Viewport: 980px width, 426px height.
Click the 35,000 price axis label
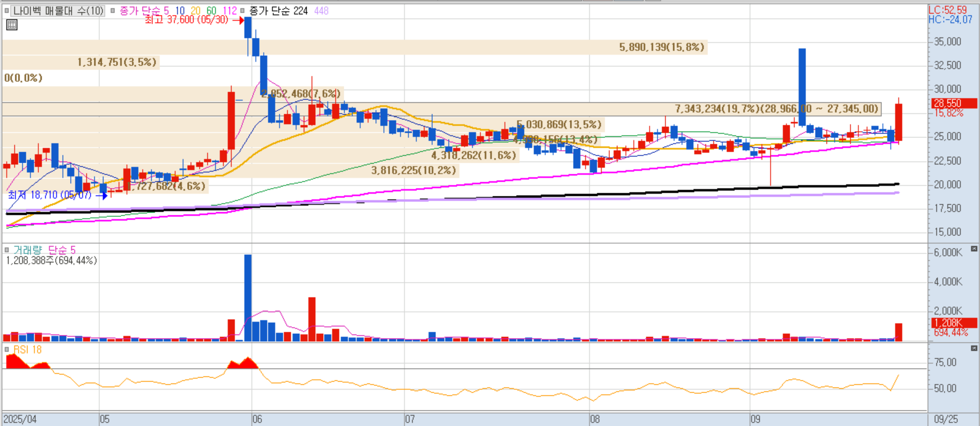tap(948, 42)
